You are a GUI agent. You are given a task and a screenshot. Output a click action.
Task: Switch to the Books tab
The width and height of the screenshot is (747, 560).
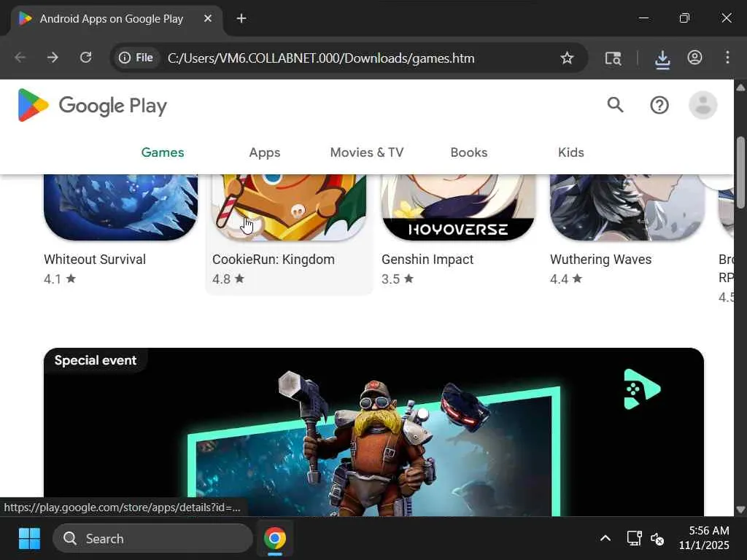click(x=469, y=152)
